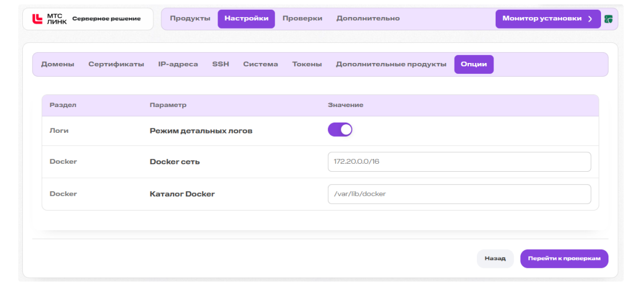644x288 pixels.
Task: Click the green shield icon at top right
Action: point(609,19)
